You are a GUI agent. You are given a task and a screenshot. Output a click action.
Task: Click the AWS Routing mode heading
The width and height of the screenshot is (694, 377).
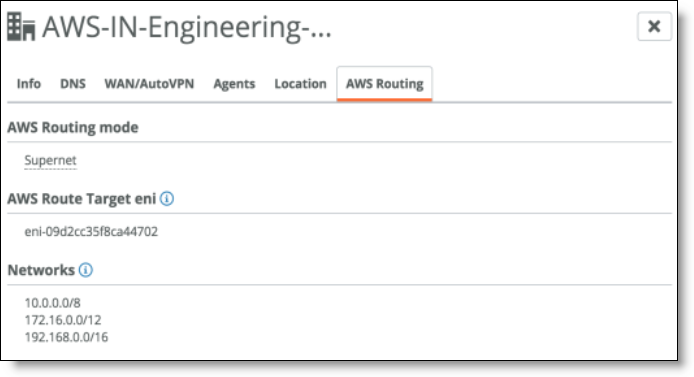point(73,127)
